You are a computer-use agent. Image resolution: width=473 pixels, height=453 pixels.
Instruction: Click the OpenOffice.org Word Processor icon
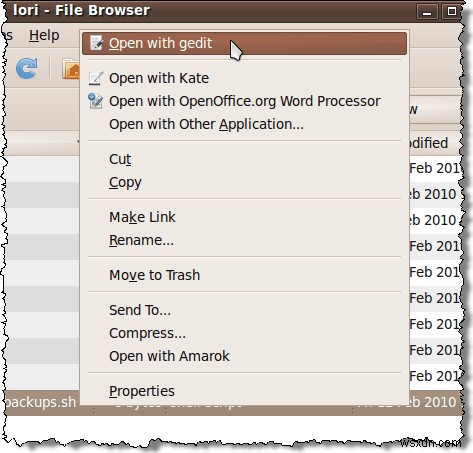coord(95,101)
